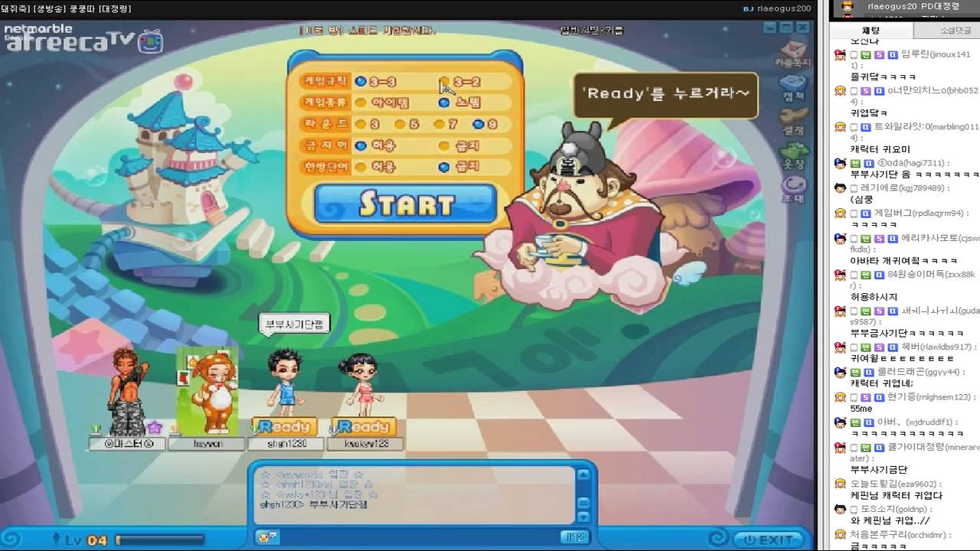Screen dimensions: 980x551
Task: Click the checkbox next to 임루린 in chat
Action: pyautogui.click(x=854, y=55)
